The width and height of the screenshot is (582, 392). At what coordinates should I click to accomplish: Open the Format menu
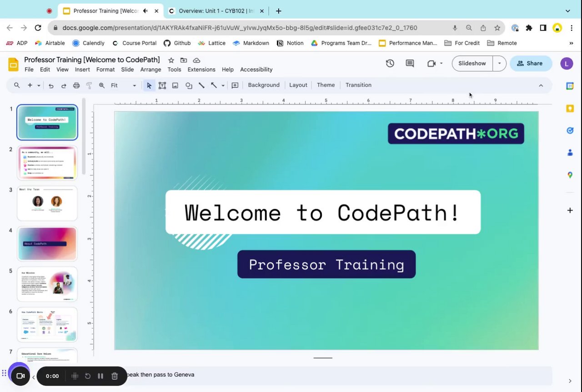point(105,70)
